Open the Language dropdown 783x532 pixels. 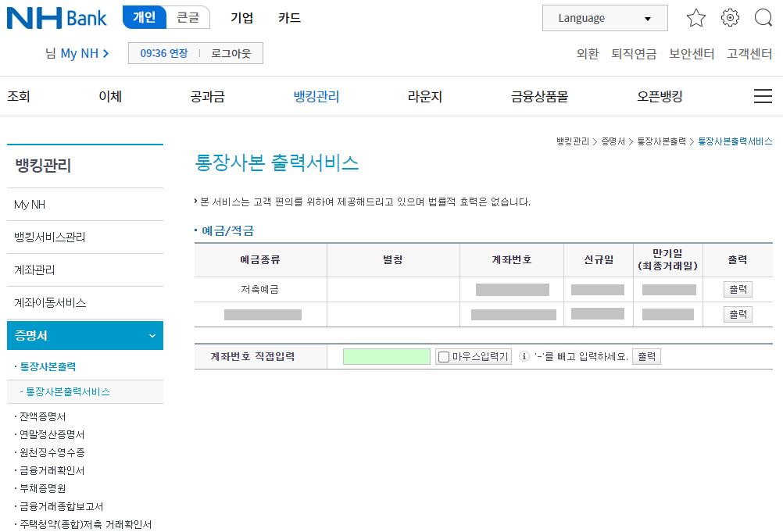[x=605, y=19]
